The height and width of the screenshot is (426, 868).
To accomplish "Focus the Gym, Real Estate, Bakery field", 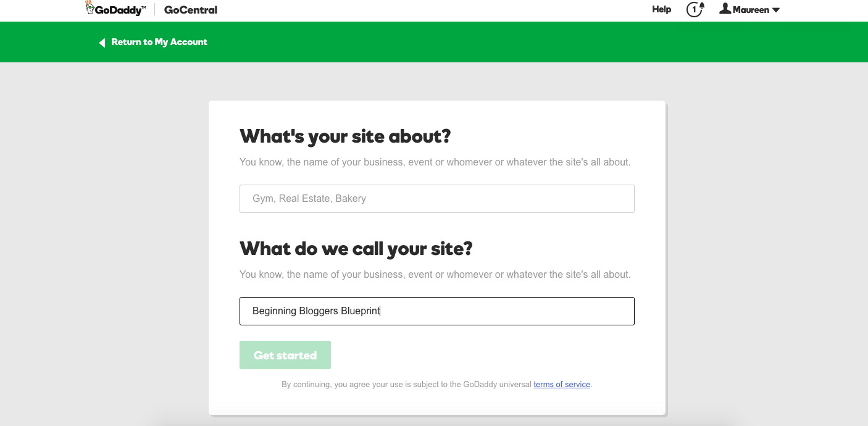I will click(x=436, y=199).
